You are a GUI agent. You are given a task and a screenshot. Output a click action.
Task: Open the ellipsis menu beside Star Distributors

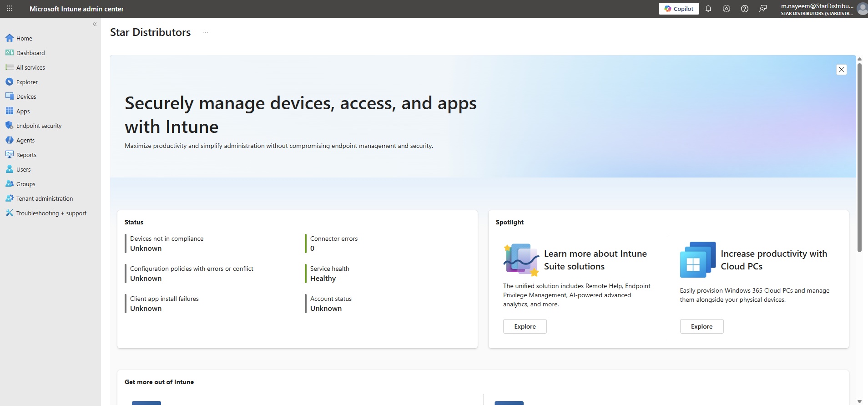[x=205, y=32]
